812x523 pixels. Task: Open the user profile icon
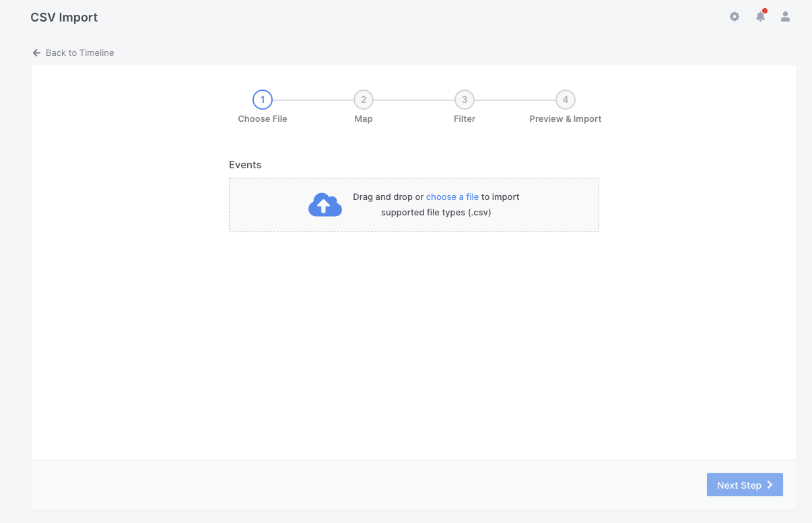click(x=785, y=17)
